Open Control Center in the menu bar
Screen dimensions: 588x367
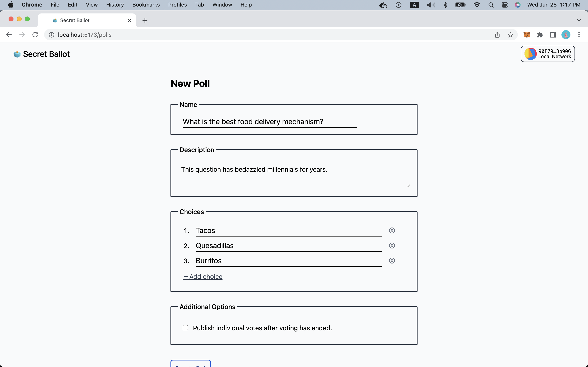(505, 5)
